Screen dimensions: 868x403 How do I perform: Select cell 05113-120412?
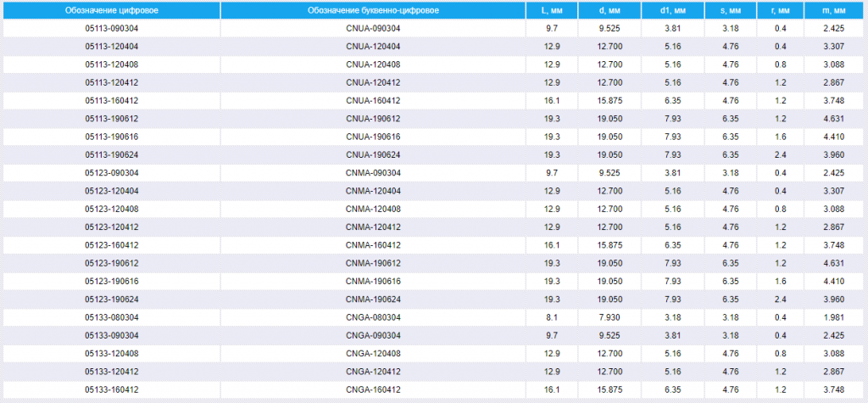pos(112,82)
